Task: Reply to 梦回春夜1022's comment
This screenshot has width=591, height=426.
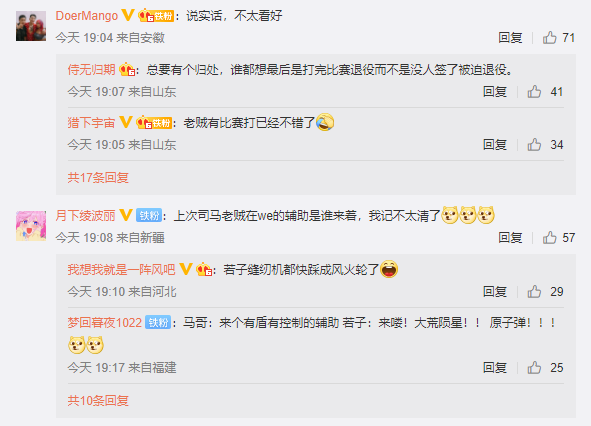Action: pyautogui.click(x=495, y=368)
